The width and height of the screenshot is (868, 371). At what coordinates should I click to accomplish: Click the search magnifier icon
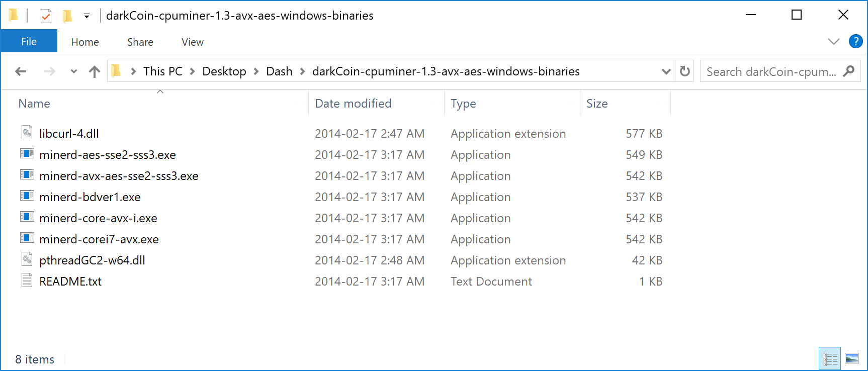(x=849, y=71)
